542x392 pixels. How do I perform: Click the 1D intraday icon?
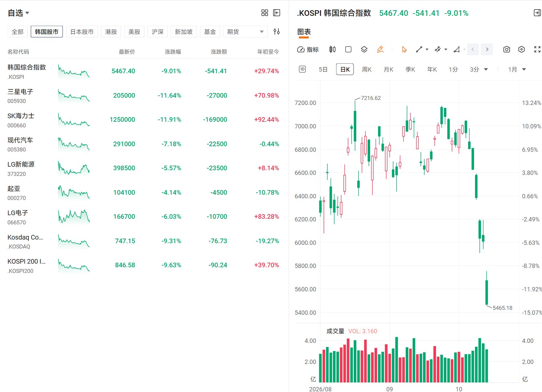pos(302,69)
